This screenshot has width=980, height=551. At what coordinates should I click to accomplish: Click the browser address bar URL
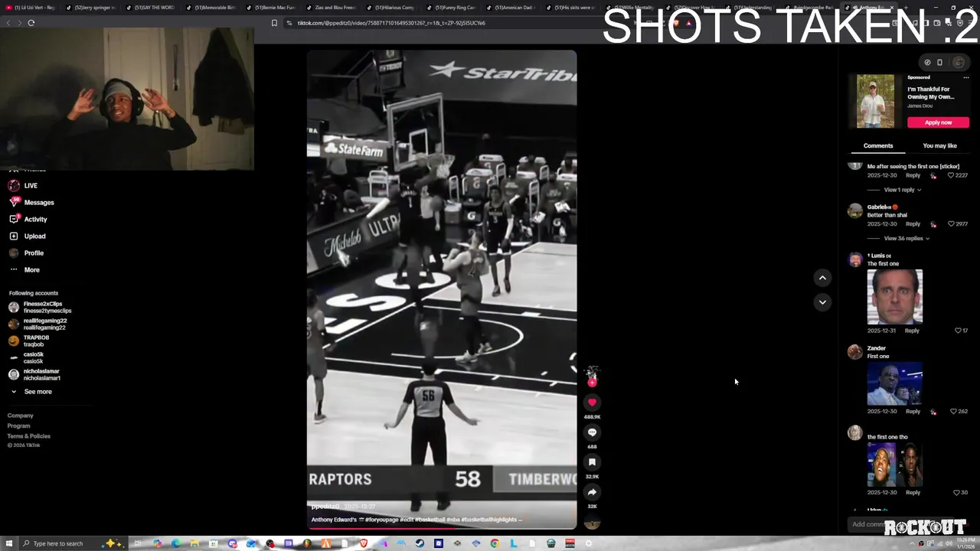point(391,23)
